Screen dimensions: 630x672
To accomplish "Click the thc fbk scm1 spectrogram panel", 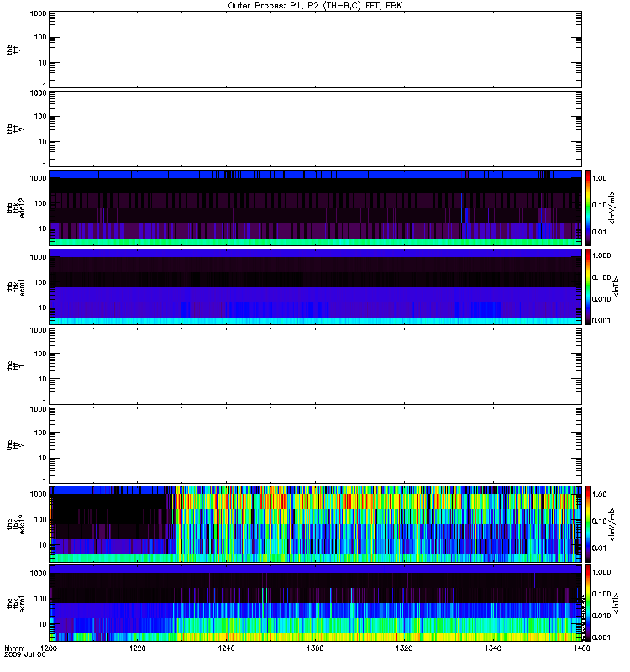I will click(x=315, y=603).
